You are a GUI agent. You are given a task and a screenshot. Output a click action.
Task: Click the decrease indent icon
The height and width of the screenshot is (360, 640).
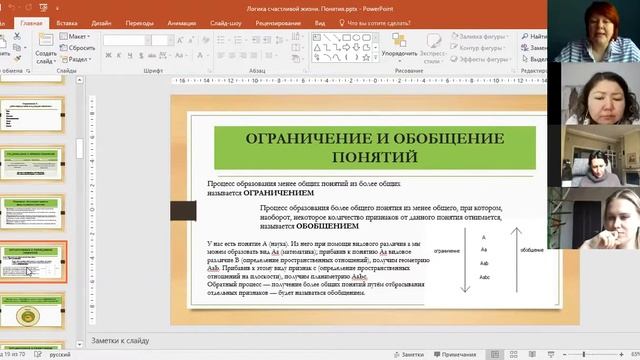pos(256,40)
